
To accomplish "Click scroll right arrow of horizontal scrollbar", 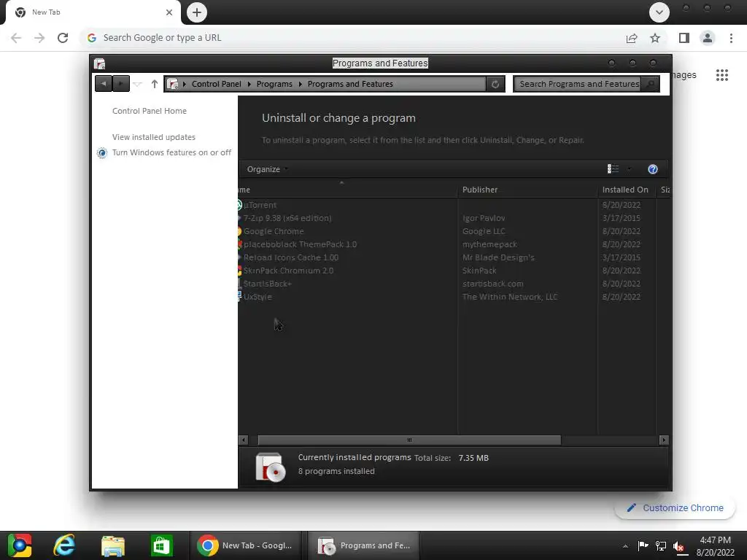I will pyautogui.click(x=664, y=440).
